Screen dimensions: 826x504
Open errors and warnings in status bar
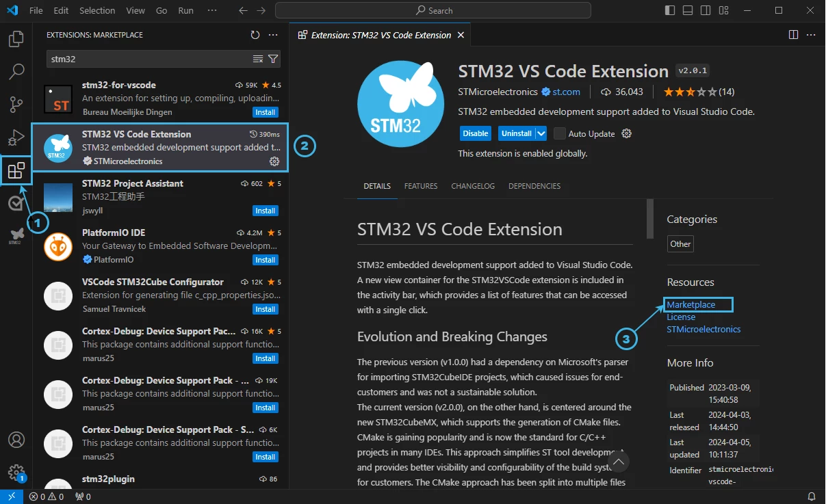point(47,496)
